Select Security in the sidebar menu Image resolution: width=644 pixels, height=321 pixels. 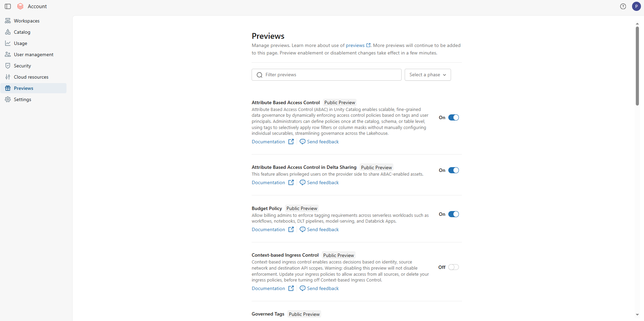[8, 66]
